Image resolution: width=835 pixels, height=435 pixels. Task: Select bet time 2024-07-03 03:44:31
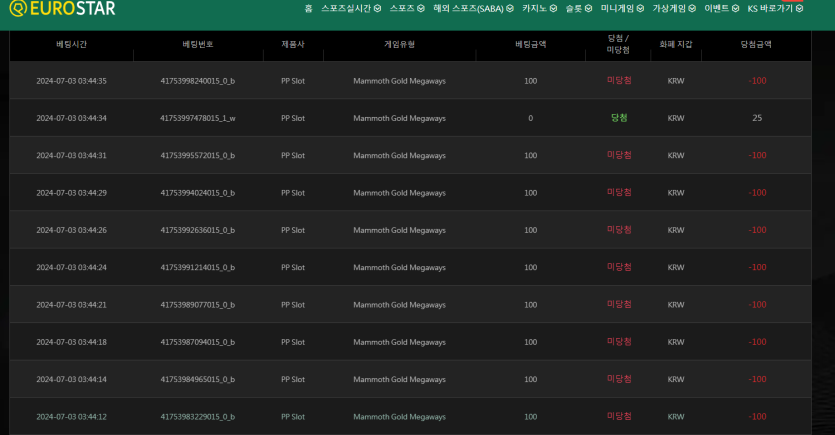coord(71,155)
